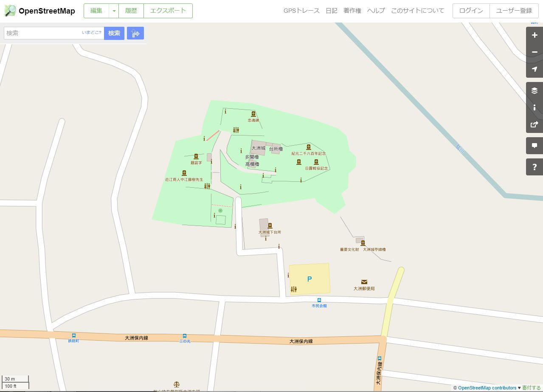The width and height of the screenshot is (543, 392).
Task: Click the parking P icon on map
Action: pyautogui.click(x=309, y=279)
